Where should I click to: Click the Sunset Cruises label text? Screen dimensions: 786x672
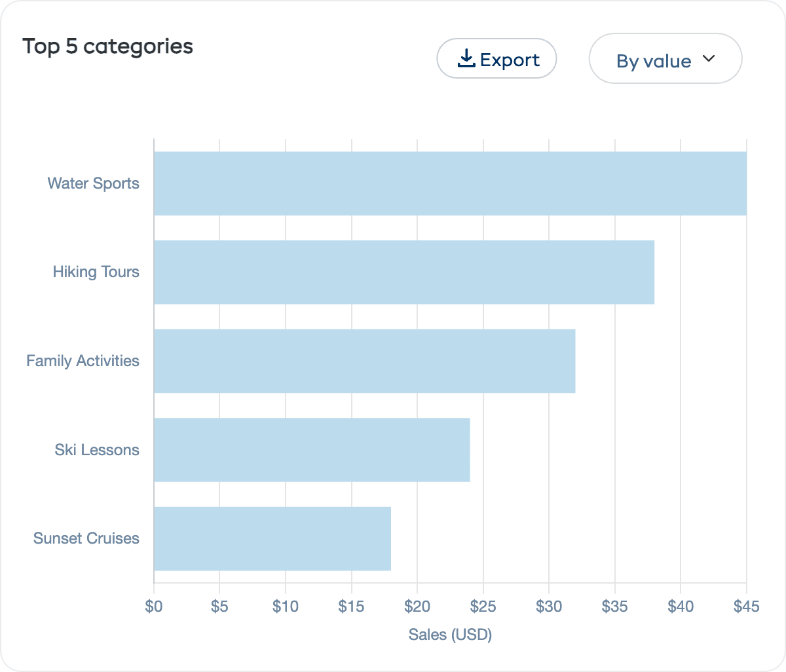point(86,538)
